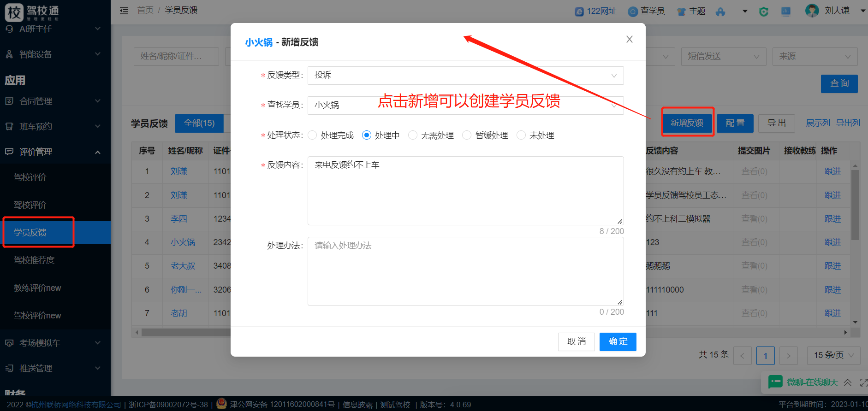Open 学员反馈 in the sidebar

click(55, 232)
